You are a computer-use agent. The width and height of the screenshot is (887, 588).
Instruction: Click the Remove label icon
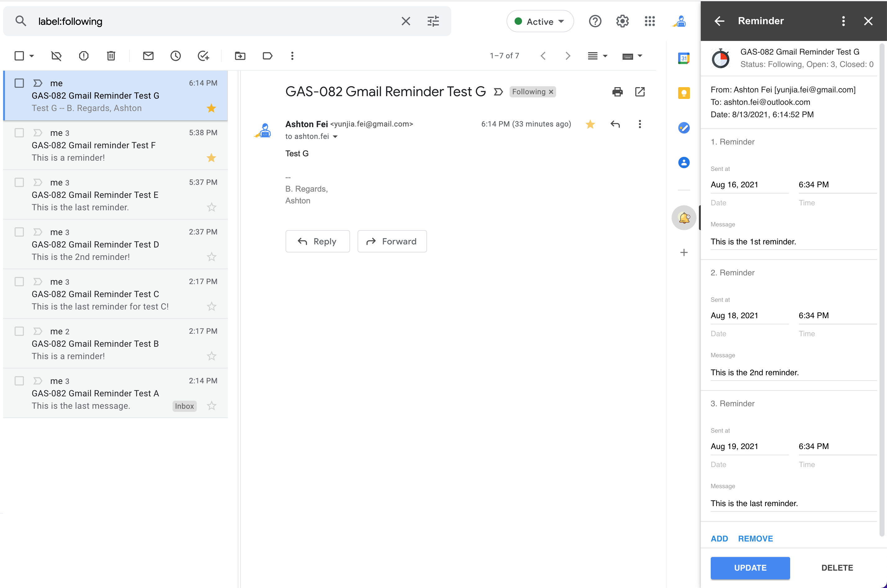coord(56,56)
